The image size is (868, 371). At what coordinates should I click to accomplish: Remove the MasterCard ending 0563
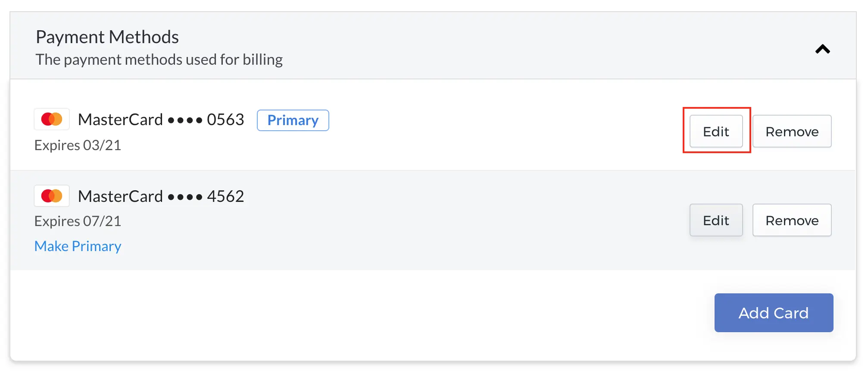[792, 131]
